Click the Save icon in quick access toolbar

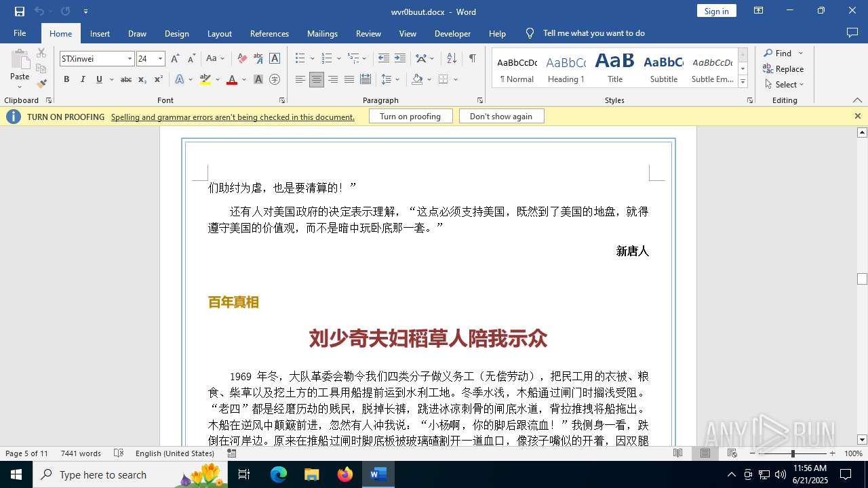coord(20,12)
